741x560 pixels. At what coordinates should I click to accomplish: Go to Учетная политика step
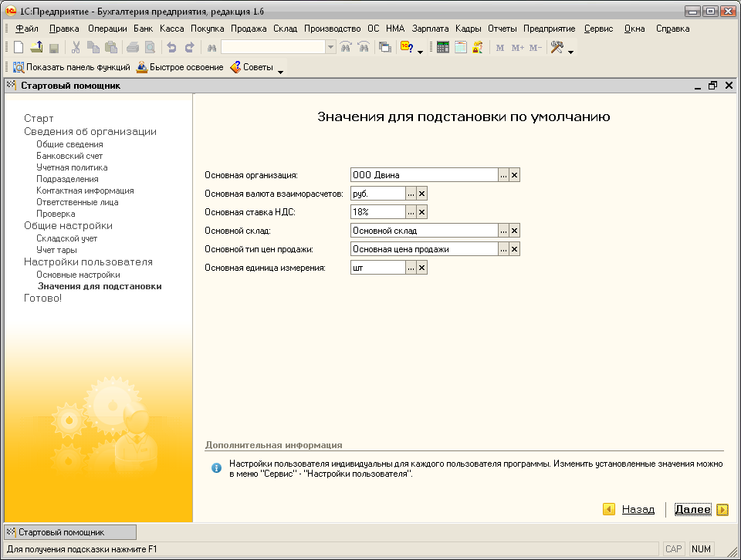coord(72,167)
